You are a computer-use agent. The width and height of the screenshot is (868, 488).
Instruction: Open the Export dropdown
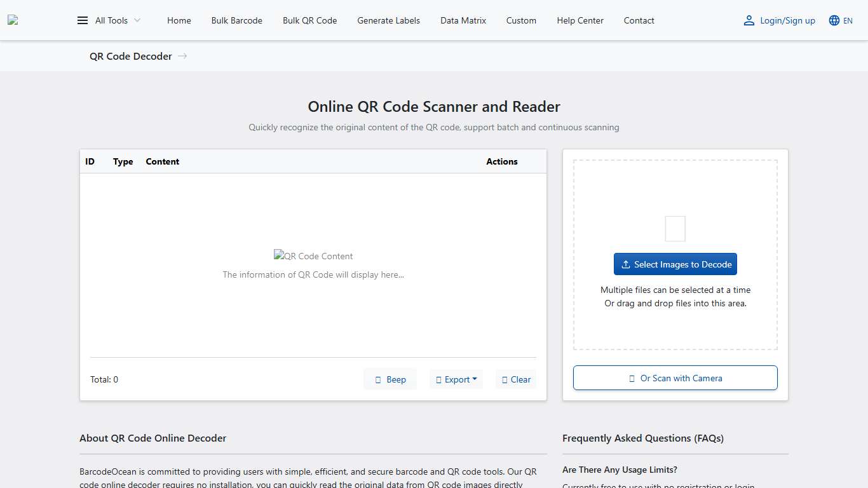[456, 379]
